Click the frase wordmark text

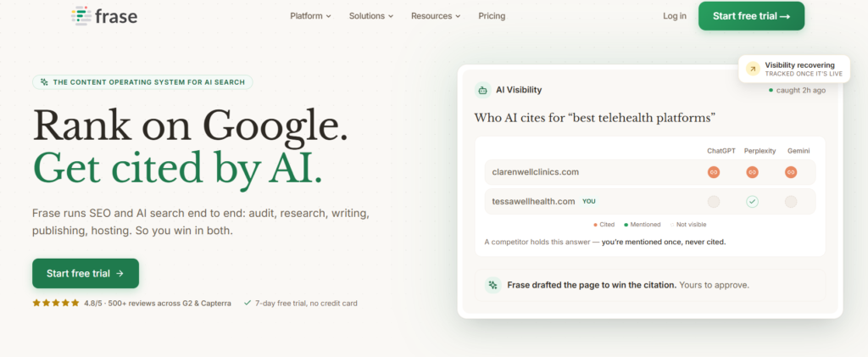[x=115, y=16]
